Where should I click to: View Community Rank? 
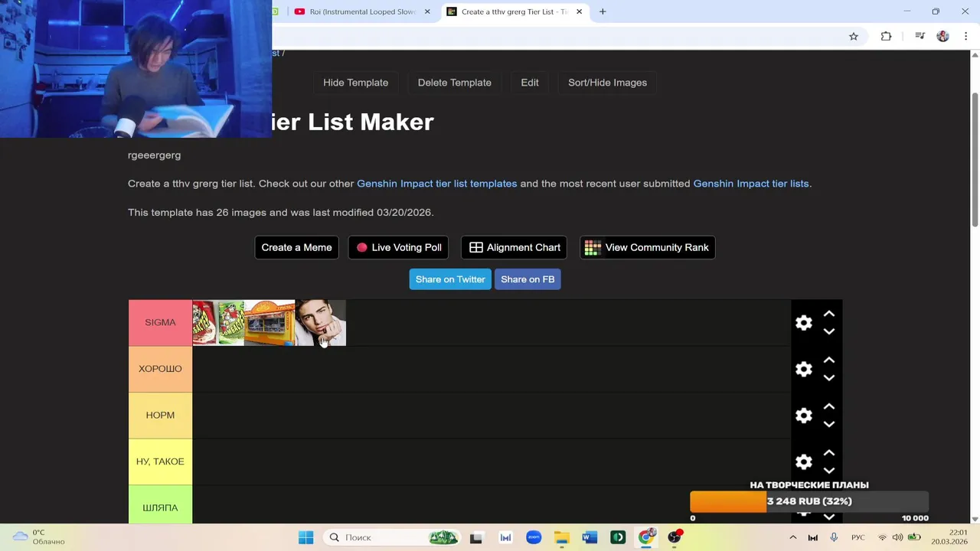click(647, 247)
